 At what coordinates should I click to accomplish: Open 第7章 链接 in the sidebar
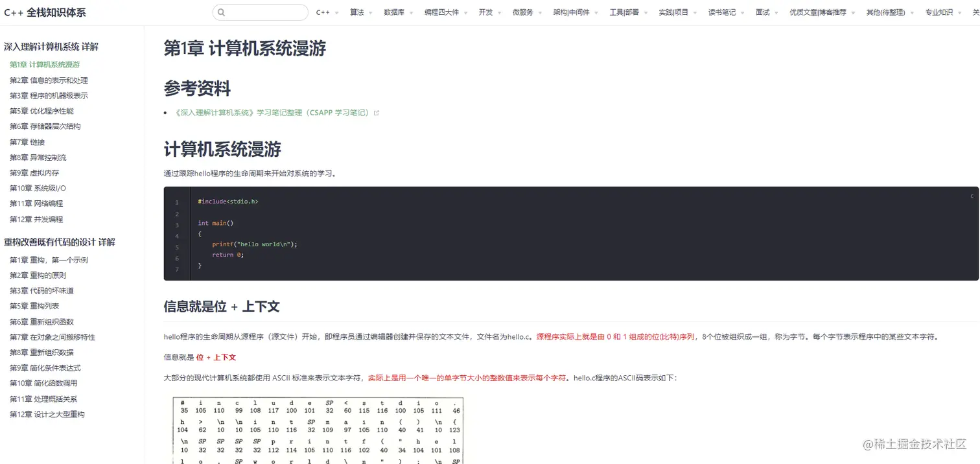(x=27, y=141)
